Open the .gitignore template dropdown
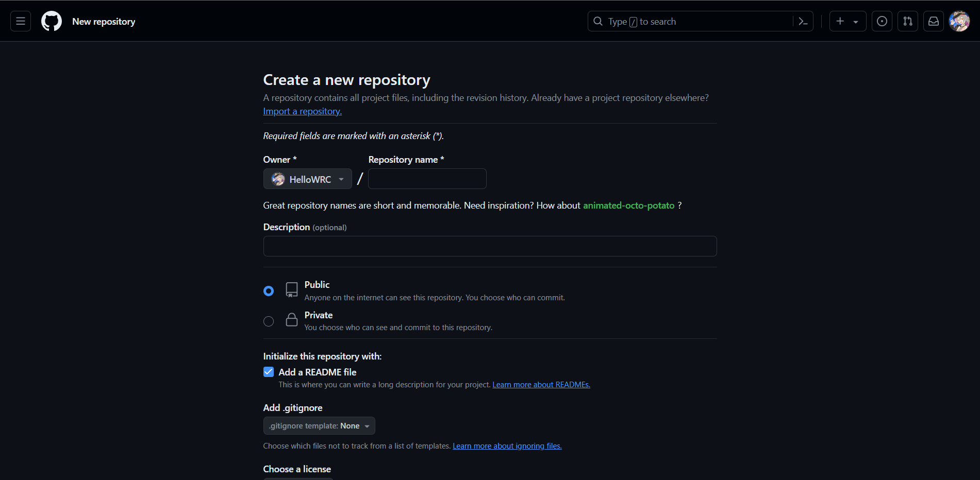The height and width of the screenshot is (480, 980). 319,426
